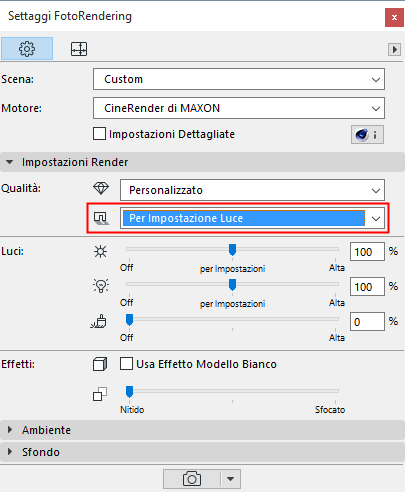405x492 pixels.
Task: Open the gear settings tab
Action: (27, 49)
